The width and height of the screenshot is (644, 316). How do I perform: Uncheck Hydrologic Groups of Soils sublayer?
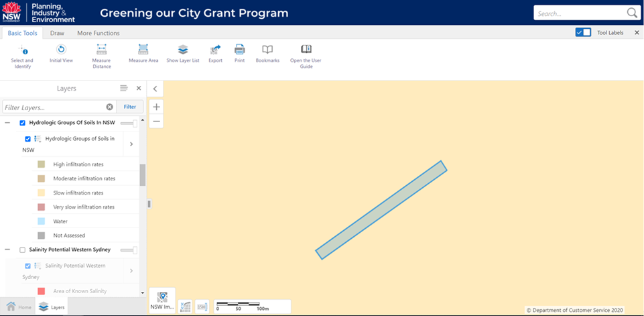click(28, 139)
